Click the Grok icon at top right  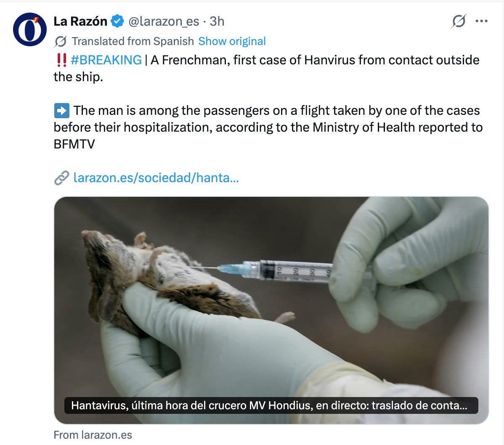tap(459, 21)
